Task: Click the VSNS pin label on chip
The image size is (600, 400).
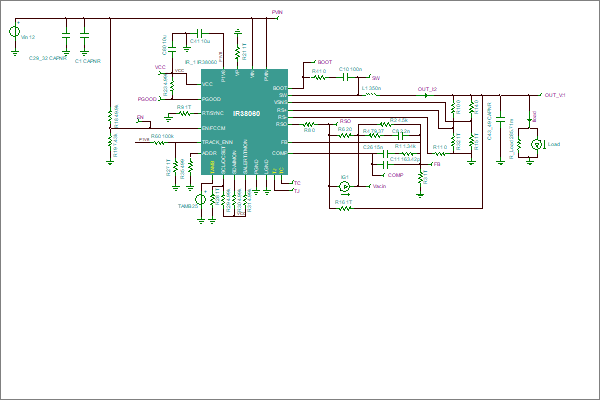Action: pyautogui.click(x=280, y=103)
